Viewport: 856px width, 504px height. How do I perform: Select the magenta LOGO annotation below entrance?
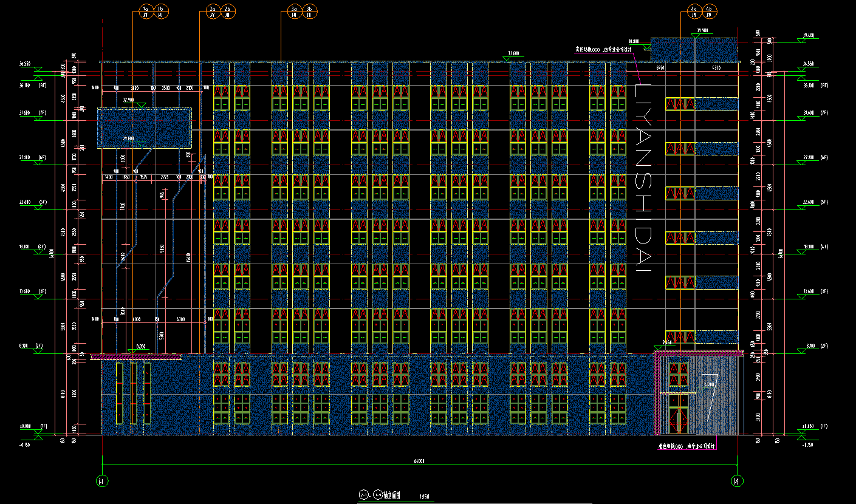687,446
